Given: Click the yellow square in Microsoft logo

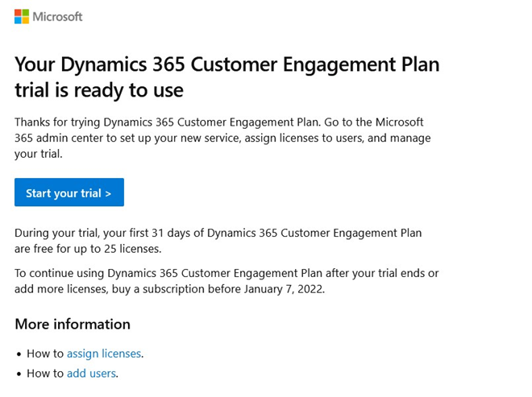Looking at the screenshot, I should pyautogui.click(x=26, y=20).
